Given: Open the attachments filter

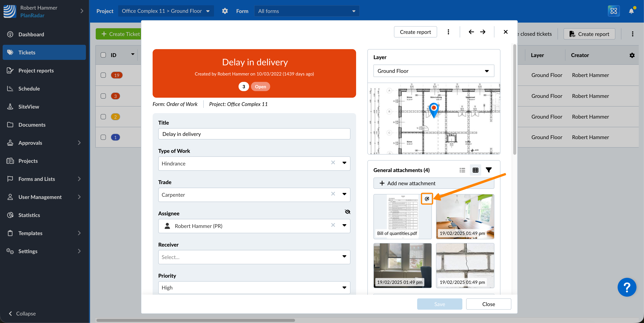Looking at the screenshot, I should (x=489, y=170).
